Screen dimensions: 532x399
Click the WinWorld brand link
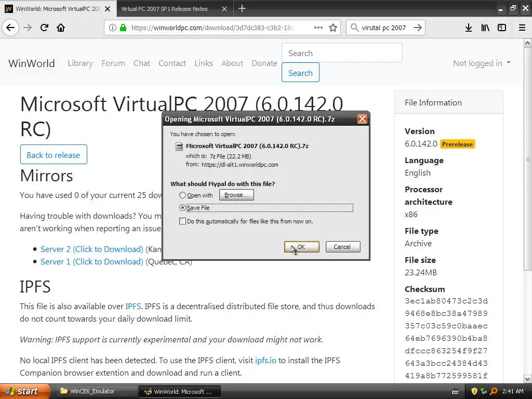pos(32,63)
